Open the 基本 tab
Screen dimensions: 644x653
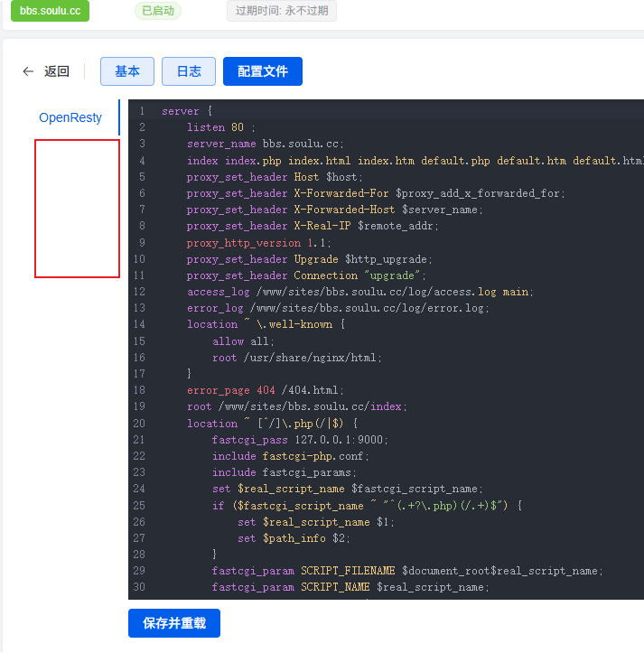127,71
